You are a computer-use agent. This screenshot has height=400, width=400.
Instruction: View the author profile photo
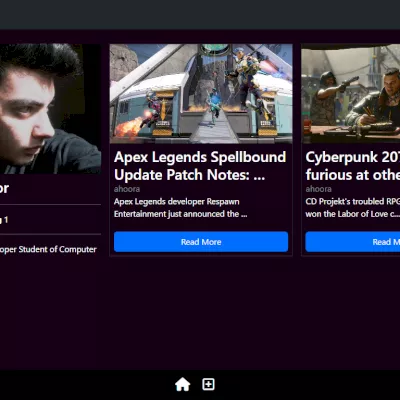[50, 109]
